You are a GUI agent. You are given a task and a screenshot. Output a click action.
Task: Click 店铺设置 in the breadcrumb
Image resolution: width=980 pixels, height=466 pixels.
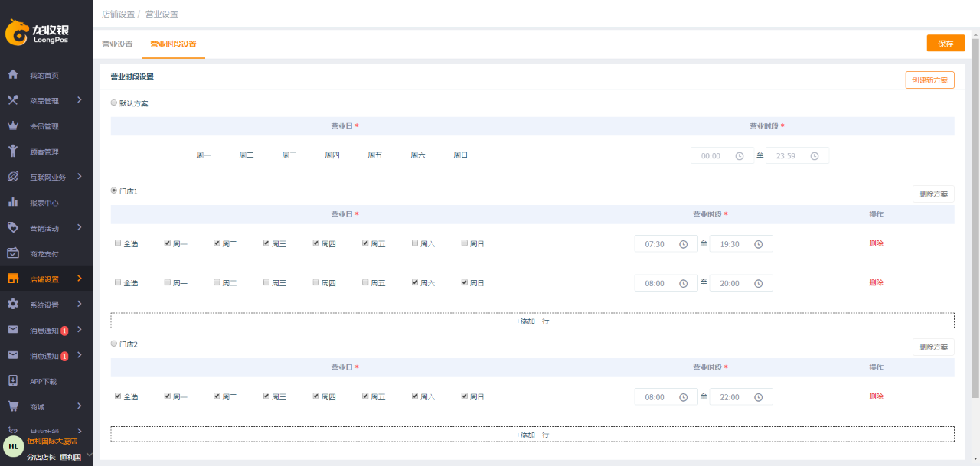pyautogui.click(x=118, y=15)
